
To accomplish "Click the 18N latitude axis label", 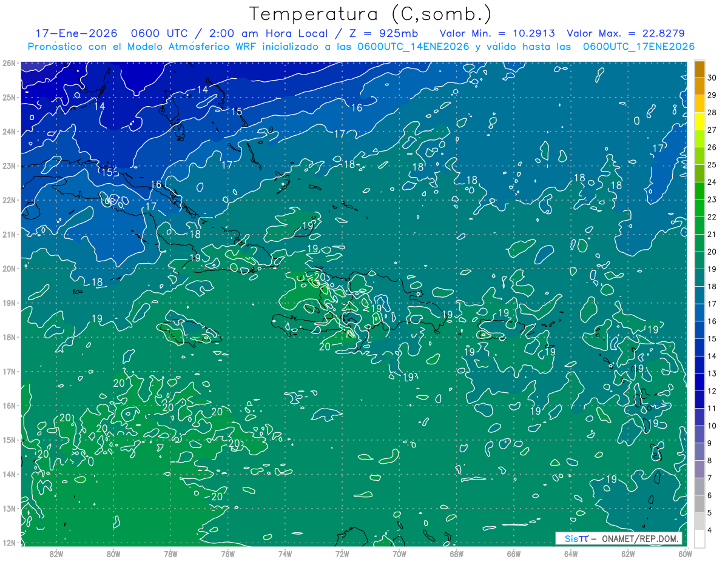I will coord(8,337).
